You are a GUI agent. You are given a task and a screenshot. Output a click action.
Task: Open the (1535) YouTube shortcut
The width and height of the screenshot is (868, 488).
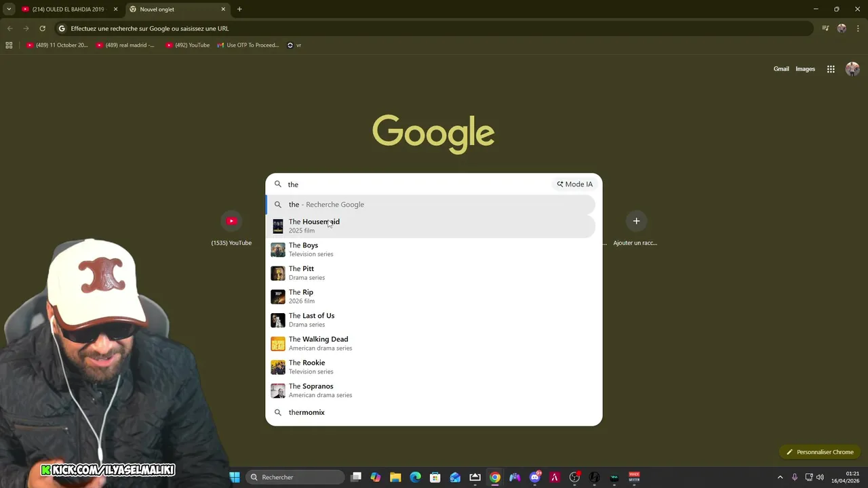tap(231, 228)
